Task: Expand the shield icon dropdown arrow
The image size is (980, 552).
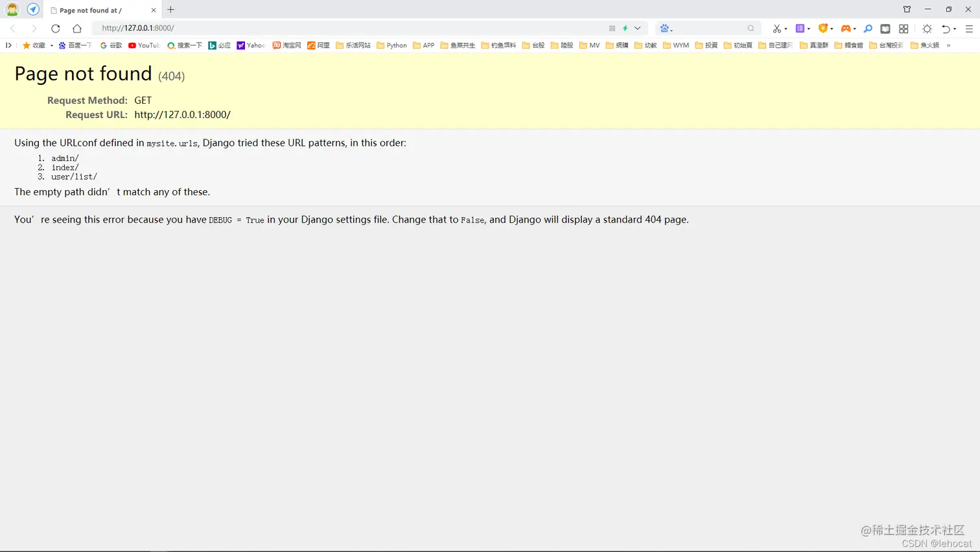Action: (x=832, y=29)
